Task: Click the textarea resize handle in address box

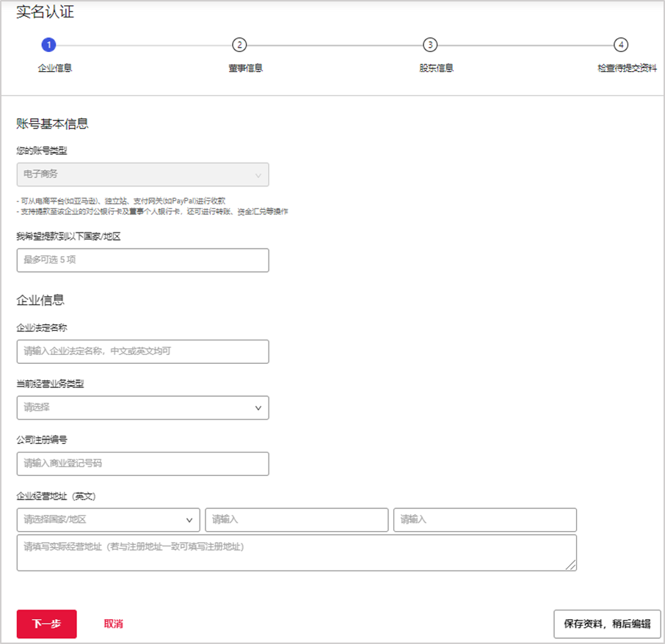Action: [x=571, y=566]
